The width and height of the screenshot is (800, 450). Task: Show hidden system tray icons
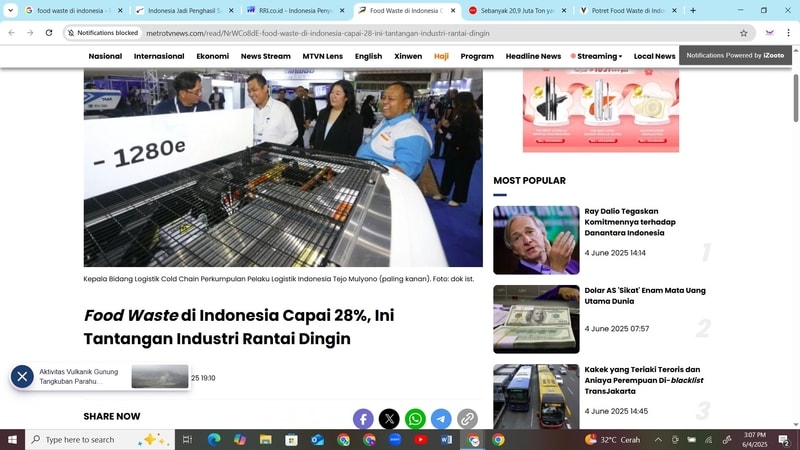(658, 440)
